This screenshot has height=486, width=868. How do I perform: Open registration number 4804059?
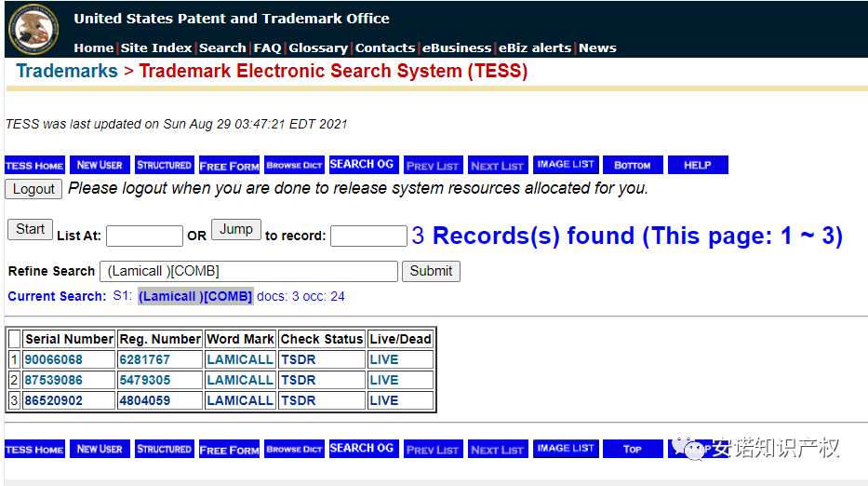click(x=144, y=400)
